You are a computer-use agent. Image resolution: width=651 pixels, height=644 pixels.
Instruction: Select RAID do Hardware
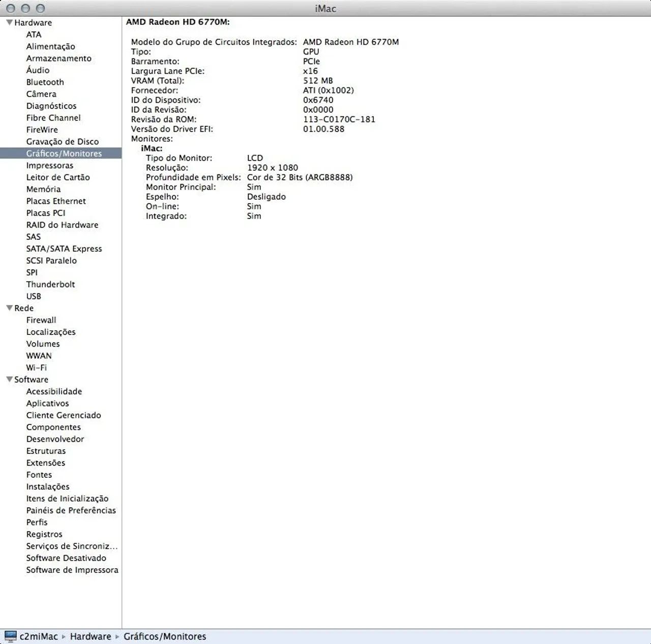62,225
